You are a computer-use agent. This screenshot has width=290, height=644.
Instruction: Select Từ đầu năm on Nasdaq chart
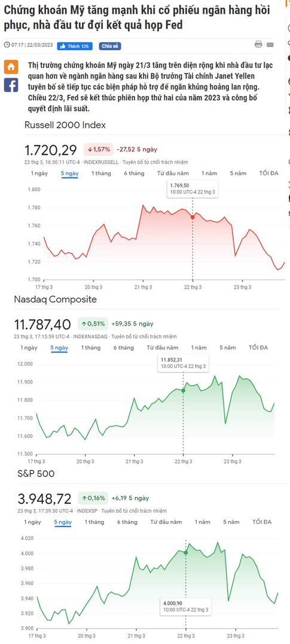163,348
